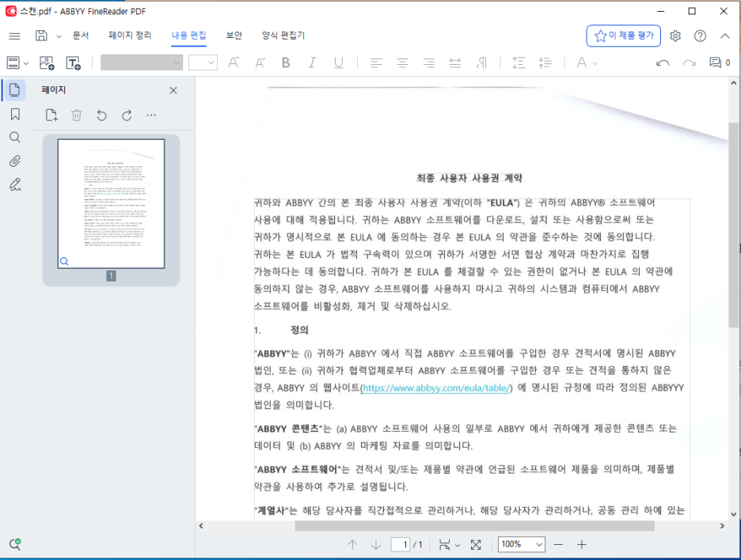
Task: Open the attachments paperclip panel
Action: click(x=15, y=161)
